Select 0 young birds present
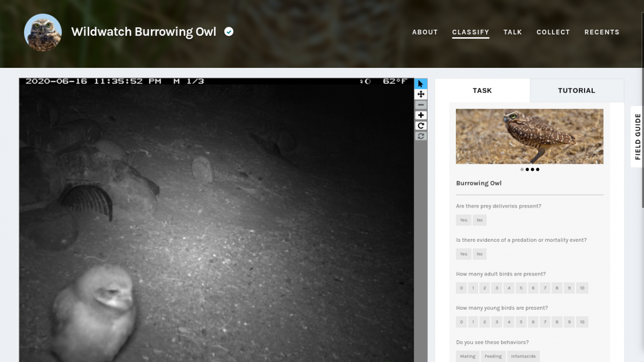 point(461,322)
